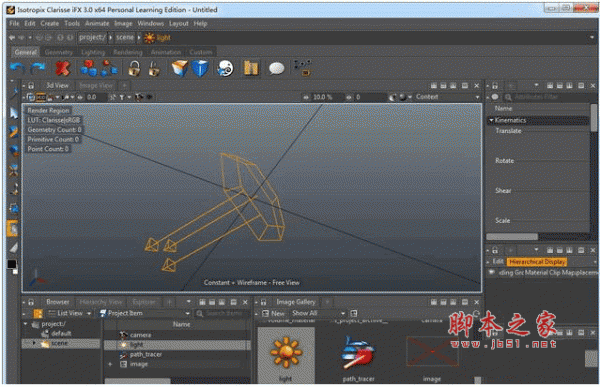Click the closed padlock shelf icon
The height and width of the screenshot is (387, 600).
(x=134, y=69)
